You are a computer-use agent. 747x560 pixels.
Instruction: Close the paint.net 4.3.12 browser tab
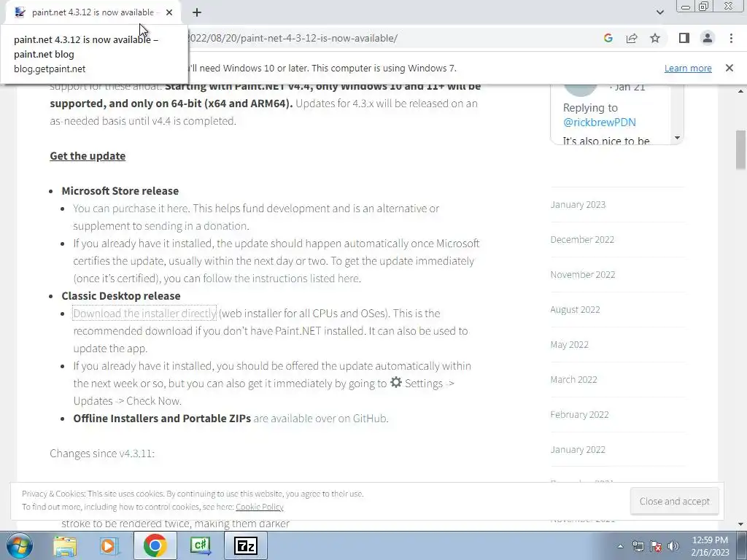tap(169, 12)
